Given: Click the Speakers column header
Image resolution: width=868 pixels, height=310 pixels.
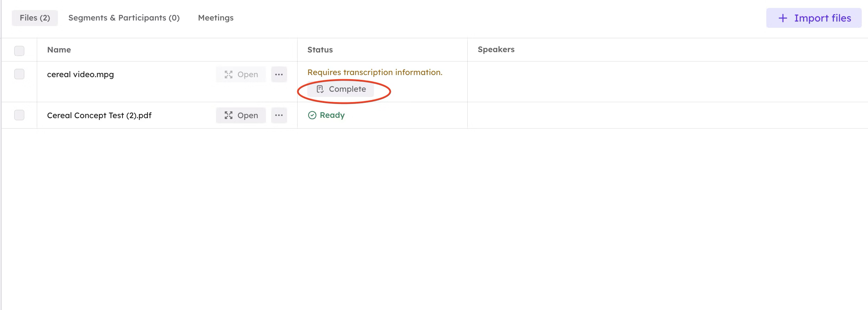Looking at the screenshot, I should (x=496, y=49).
